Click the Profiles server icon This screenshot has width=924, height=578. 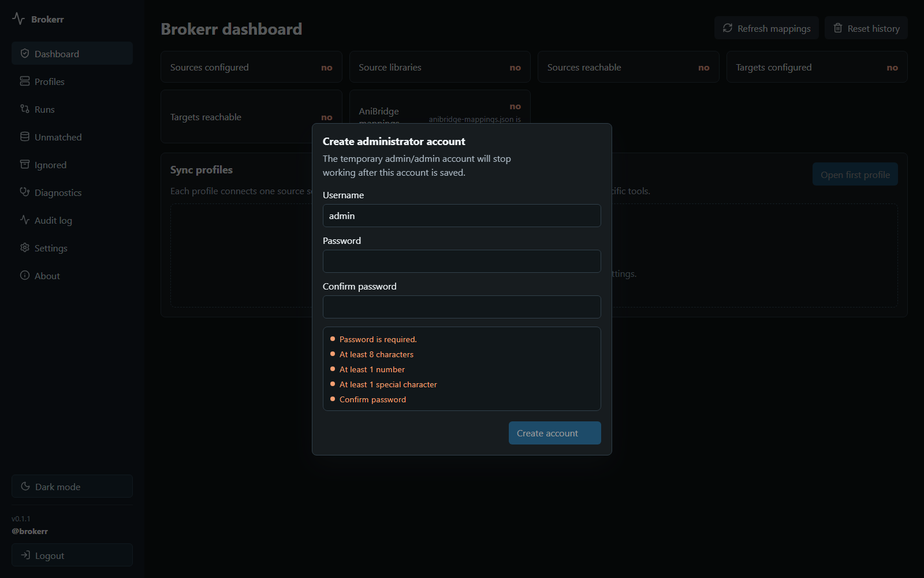pos(25,81)
